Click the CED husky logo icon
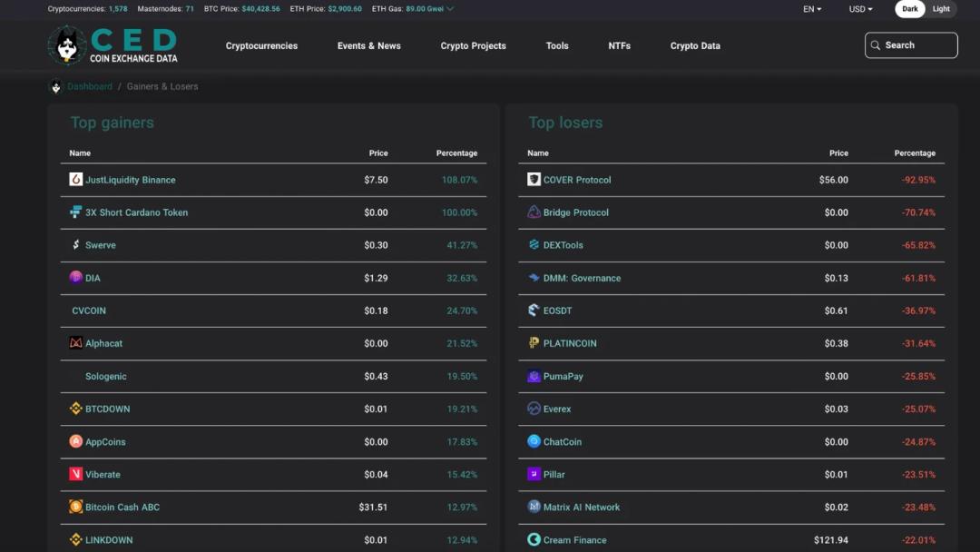This screenshot has width=980, height=552. click(x=67, y=45)
